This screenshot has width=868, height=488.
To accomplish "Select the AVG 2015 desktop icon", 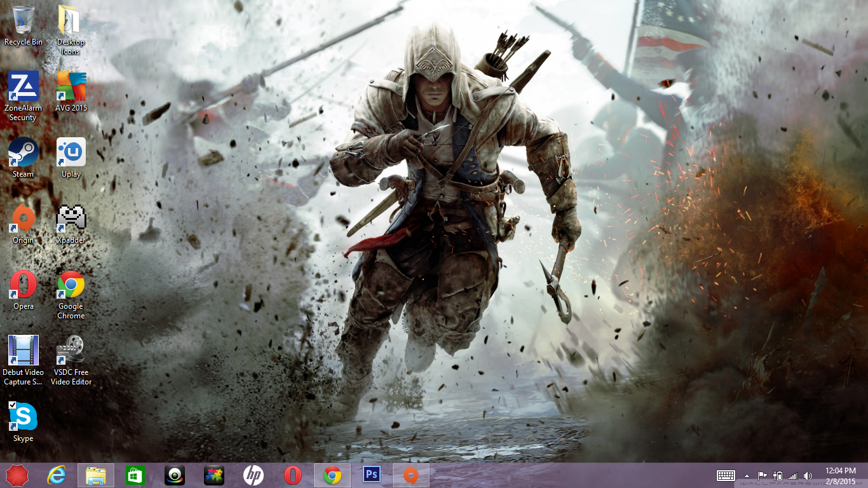I will pyautogui.click(x=71, y=87).
